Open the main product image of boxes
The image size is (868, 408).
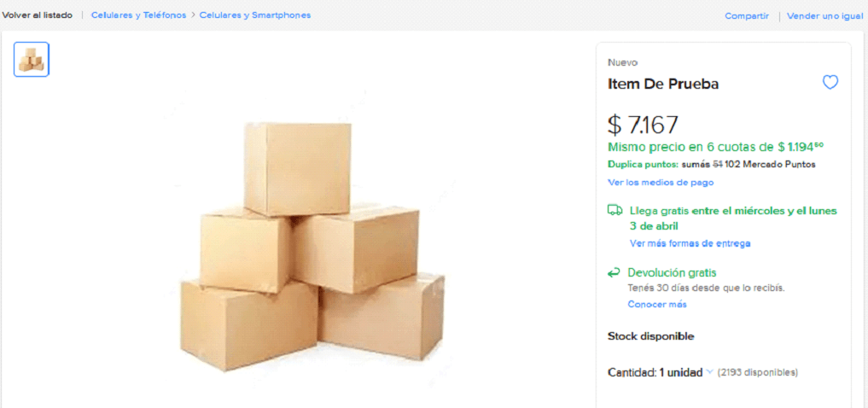pyautogui.click(x=312, y=247)
